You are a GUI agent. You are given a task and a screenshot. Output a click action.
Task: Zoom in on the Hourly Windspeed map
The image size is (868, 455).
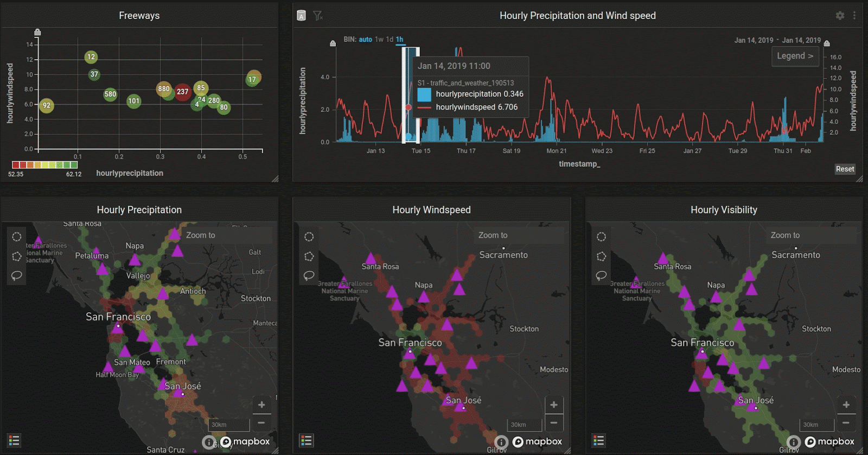click(x=554, y=405)
